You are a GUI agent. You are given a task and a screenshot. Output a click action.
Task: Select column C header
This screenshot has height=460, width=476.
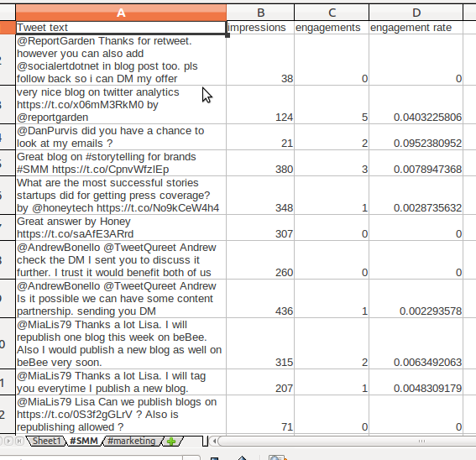coord(332,13)
